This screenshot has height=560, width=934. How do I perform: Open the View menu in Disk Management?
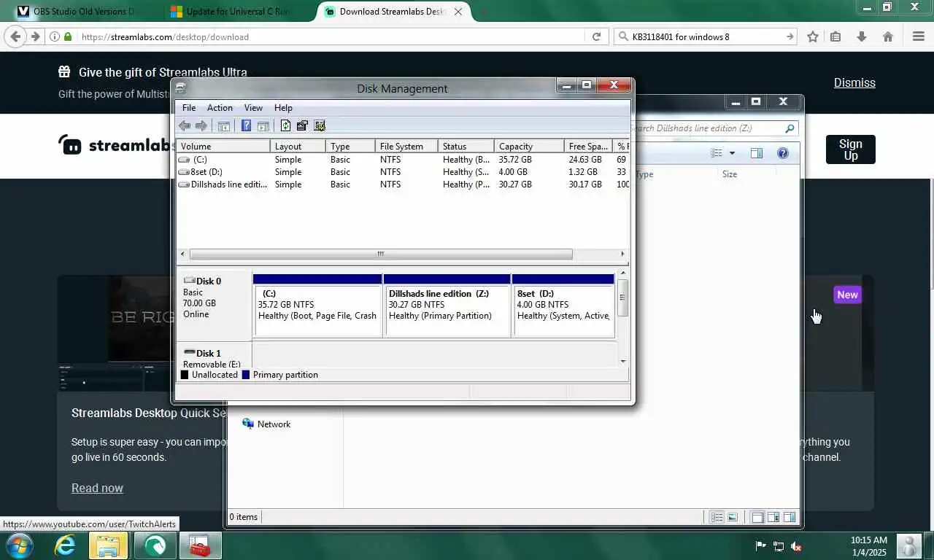(253, 107)
